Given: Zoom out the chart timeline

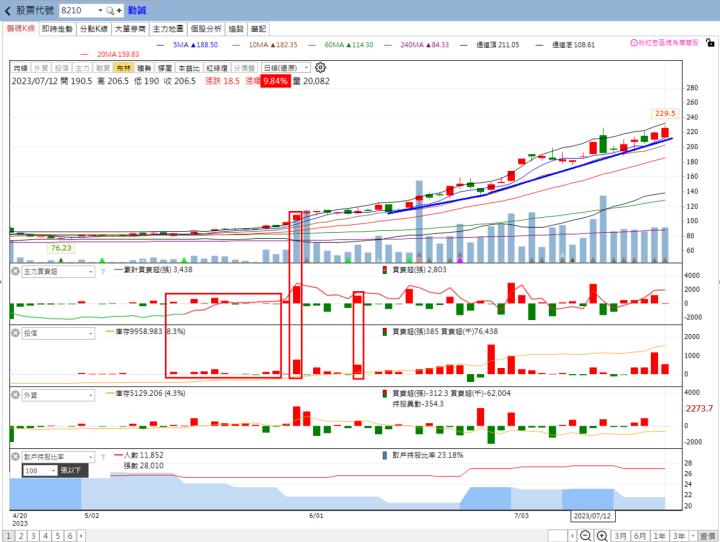Looking at the screenshot, I should tap(585, 536).
